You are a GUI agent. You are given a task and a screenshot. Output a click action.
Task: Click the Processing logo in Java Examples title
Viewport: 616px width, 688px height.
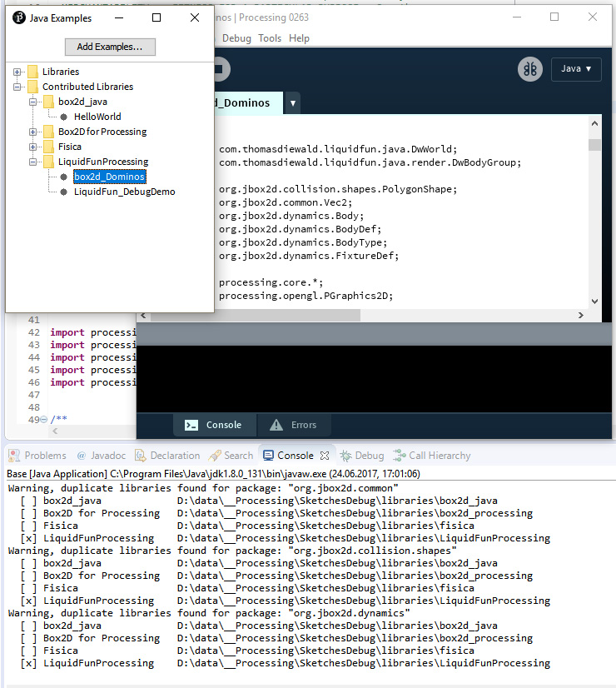coord(19,17)
